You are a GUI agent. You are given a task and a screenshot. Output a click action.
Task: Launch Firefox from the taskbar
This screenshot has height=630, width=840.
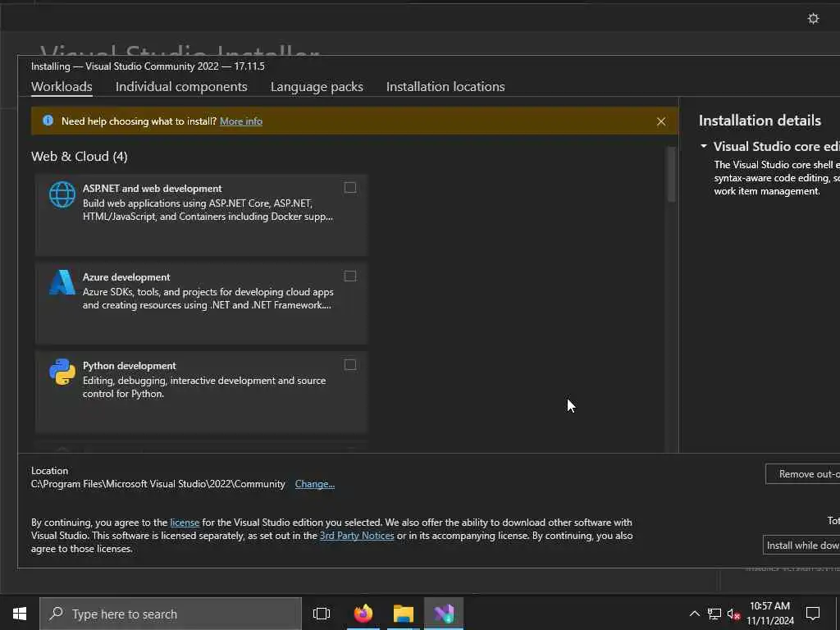363,614
